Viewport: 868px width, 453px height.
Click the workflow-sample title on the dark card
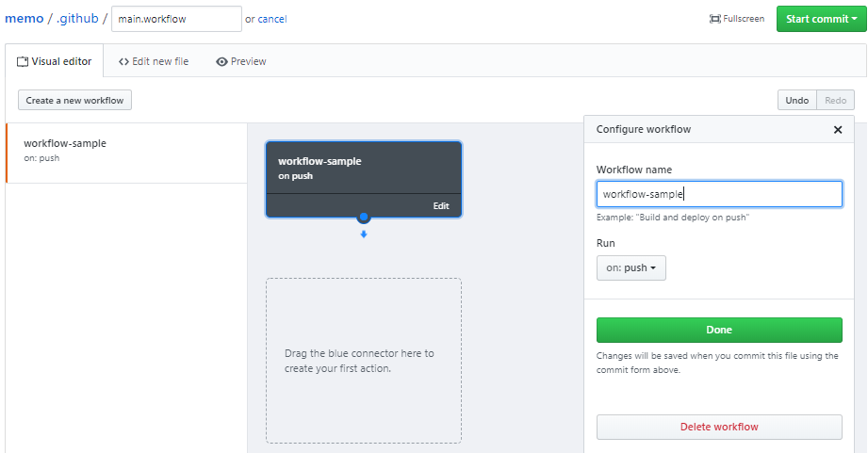coord(319,161)
